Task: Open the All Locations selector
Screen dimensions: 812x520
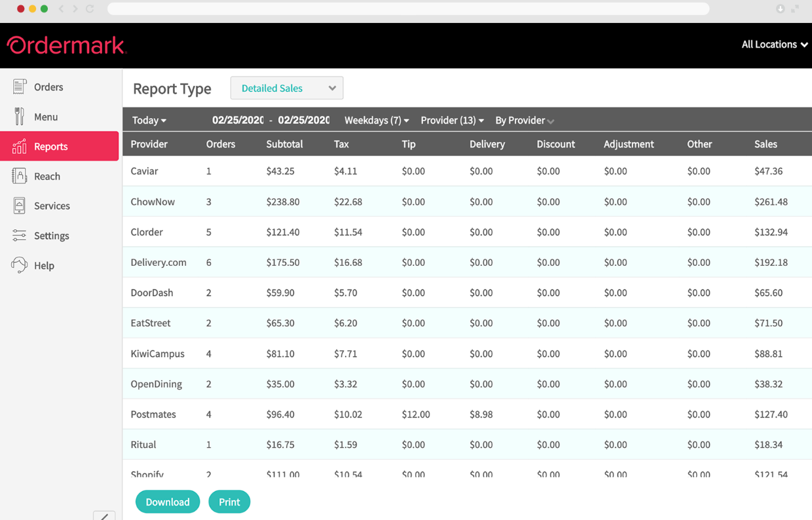Action: pos(774,45)
